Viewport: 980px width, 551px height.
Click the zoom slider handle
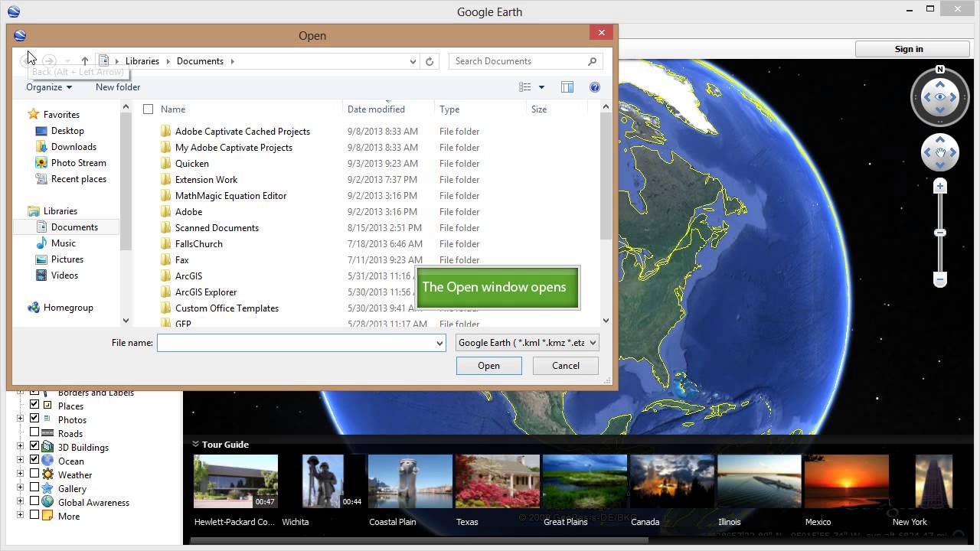940,233
